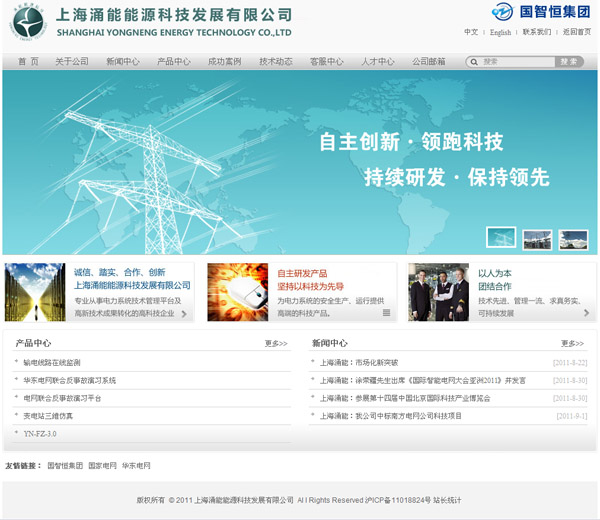Viewport: 600px width, 520px height.
Task: Open 更多>> in 新闻中心 section
Action: [x=572, y=344]
